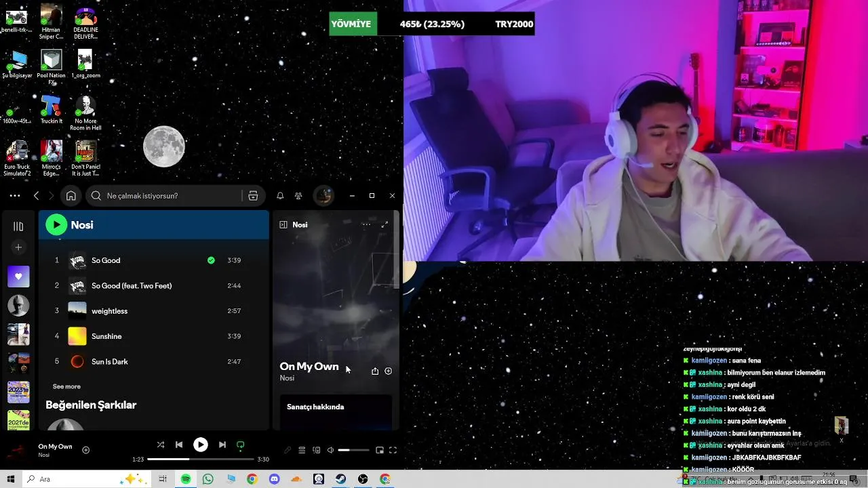Add On My Own to Liked from panel
Viewport: 868px width, 488px height.
[x=389, y=371]
